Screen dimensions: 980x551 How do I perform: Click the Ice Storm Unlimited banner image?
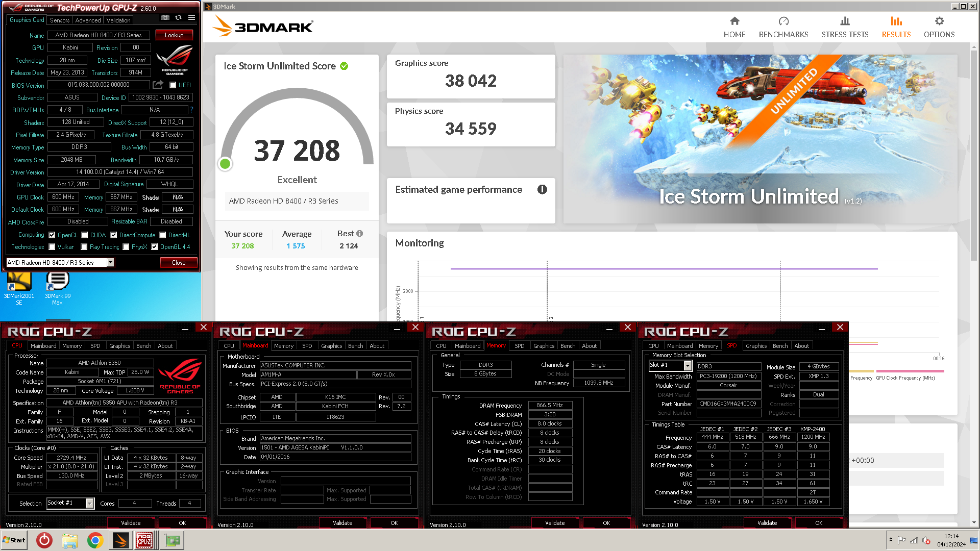[x=760, y=139]
